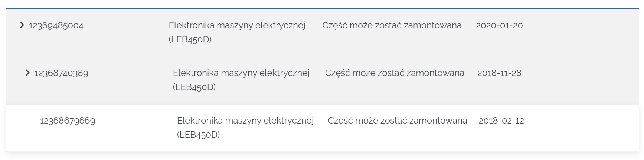Click the (LEB450D) code in the white row
Viewport: 644px width, 160px height.
point(198,135)
